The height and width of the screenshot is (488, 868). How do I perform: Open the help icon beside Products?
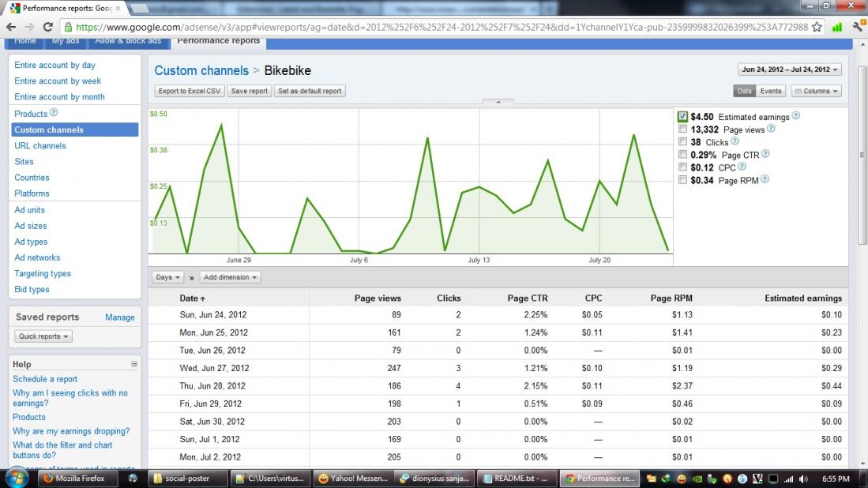point(54,112)
